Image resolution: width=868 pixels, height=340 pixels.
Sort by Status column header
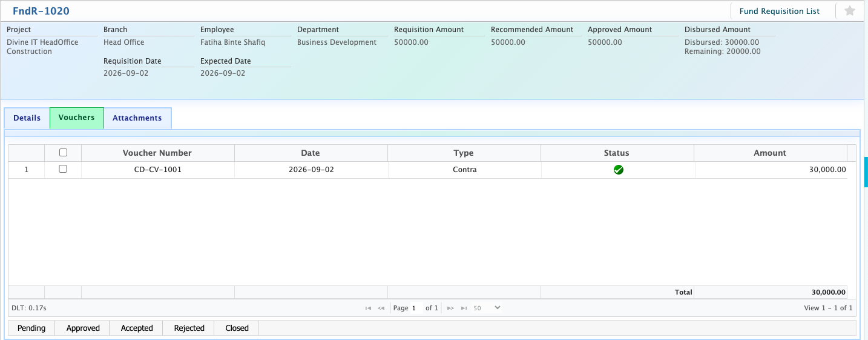617,153
